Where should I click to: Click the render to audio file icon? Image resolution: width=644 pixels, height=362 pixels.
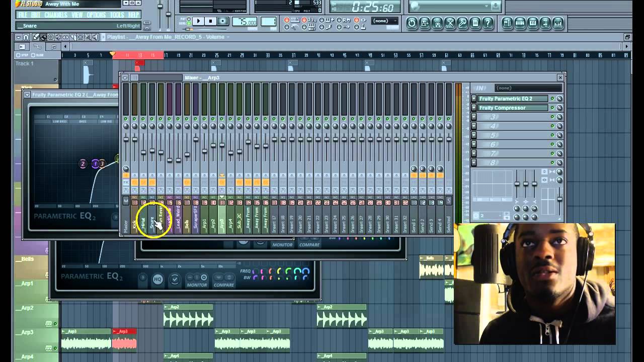[x=437, y=23]
